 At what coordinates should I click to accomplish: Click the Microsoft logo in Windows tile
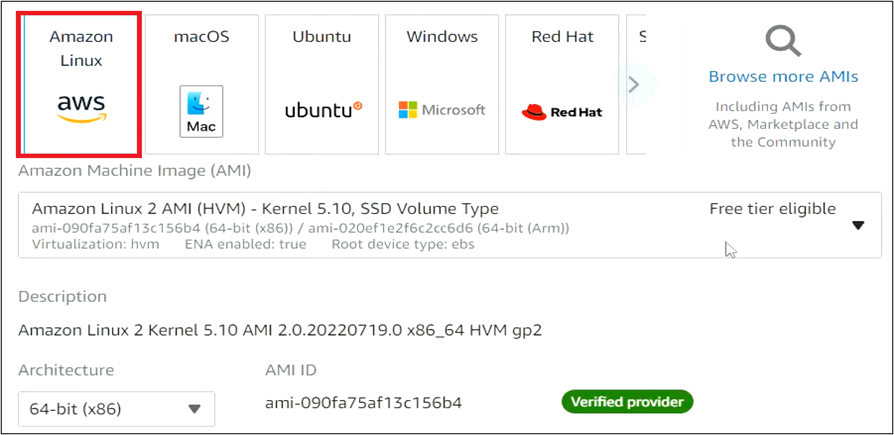(x=441, y=110)
